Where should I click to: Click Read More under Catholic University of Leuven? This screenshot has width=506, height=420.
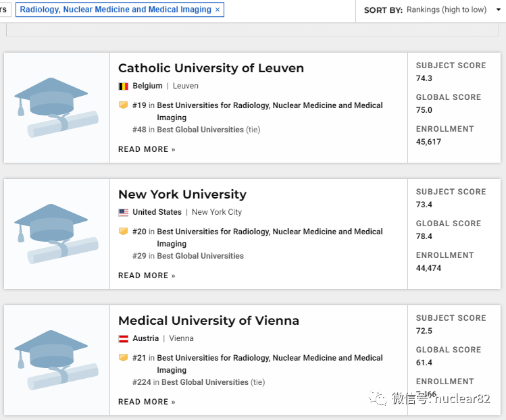coord(147,149)
